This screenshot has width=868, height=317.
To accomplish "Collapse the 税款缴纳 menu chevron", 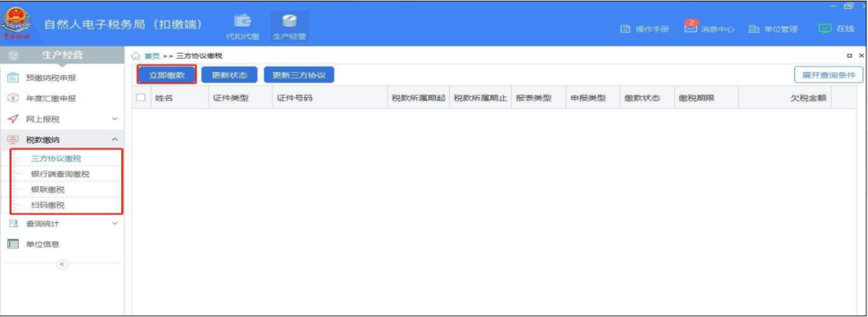I will pyautogui.click(x=115, y=139).
